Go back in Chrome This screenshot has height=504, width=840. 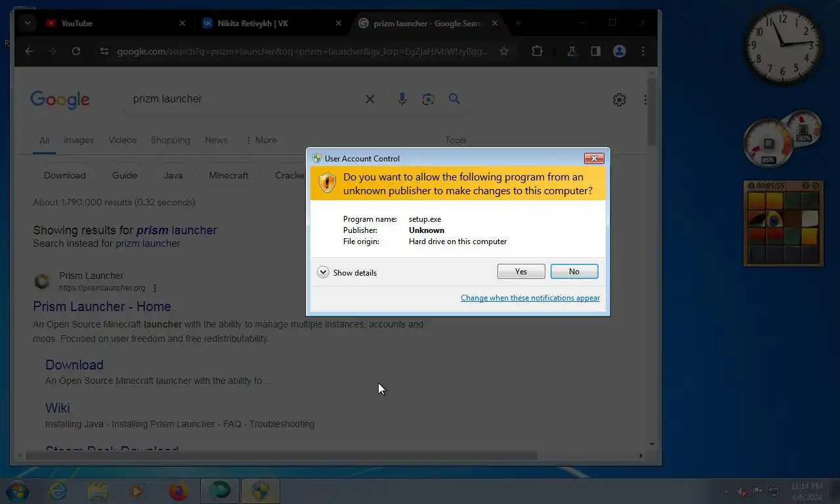pos(29,51)
